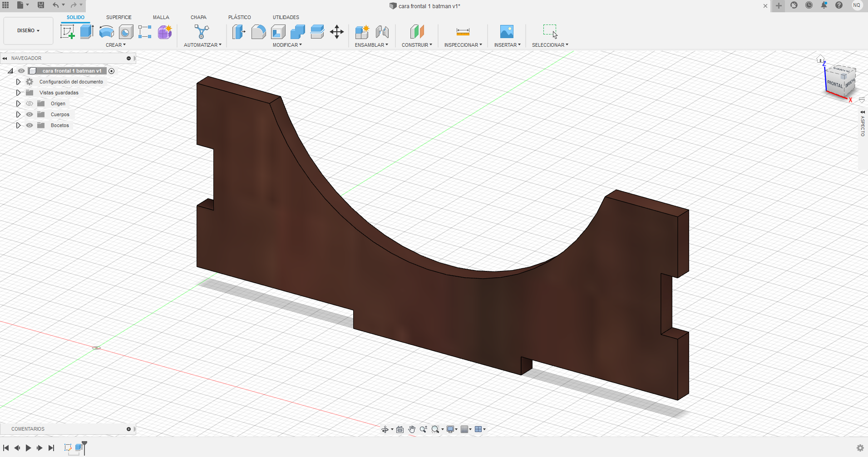The width and height of the screenshot is (868, 457).
Task: Switch to the MALLA tab
Action: pos(161,17)
